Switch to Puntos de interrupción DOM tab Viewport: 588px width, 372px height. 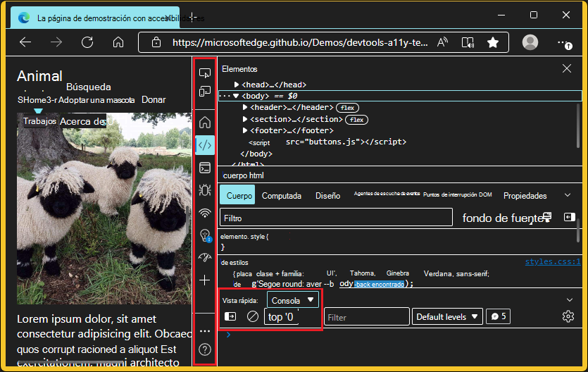457,194
